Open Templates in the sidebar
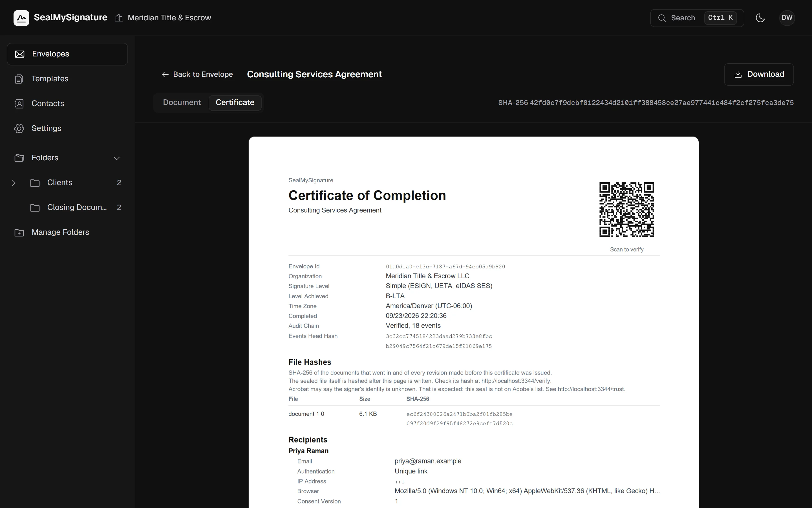812x508 pixels. point(67,79)
